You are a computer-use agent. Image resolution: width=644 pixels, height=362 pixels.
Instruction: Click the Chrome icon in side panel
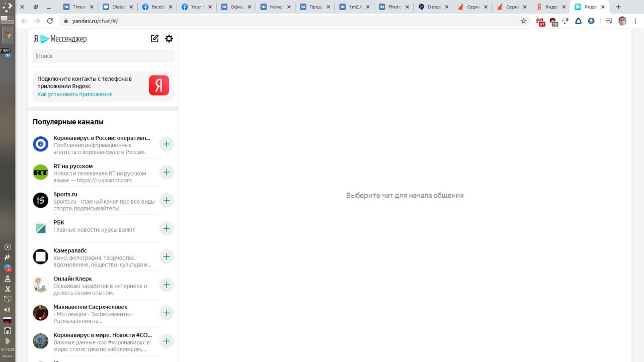tap(8, 35)
